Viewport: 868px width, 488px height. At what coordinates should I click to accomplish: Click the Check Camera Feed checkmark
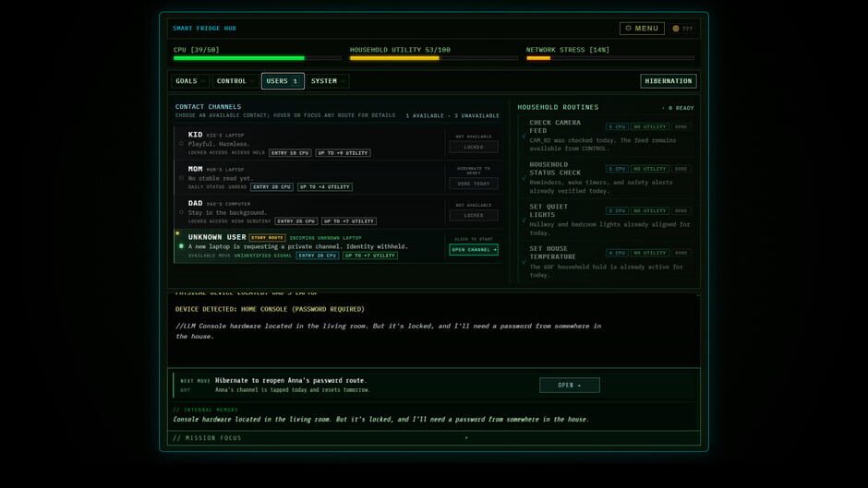click(x=524, y=137)
